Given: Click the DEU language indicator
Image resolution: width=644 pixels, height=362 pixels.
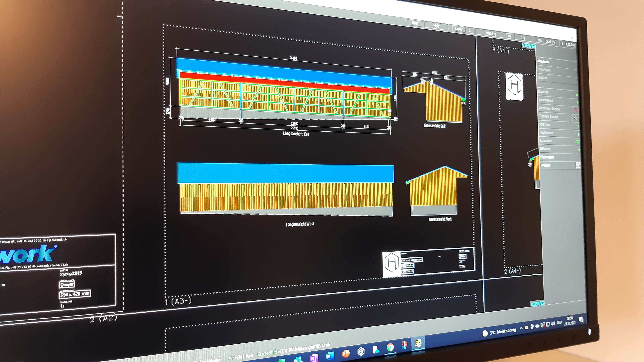Looking at the screenshot, I should tap(559, 322).
